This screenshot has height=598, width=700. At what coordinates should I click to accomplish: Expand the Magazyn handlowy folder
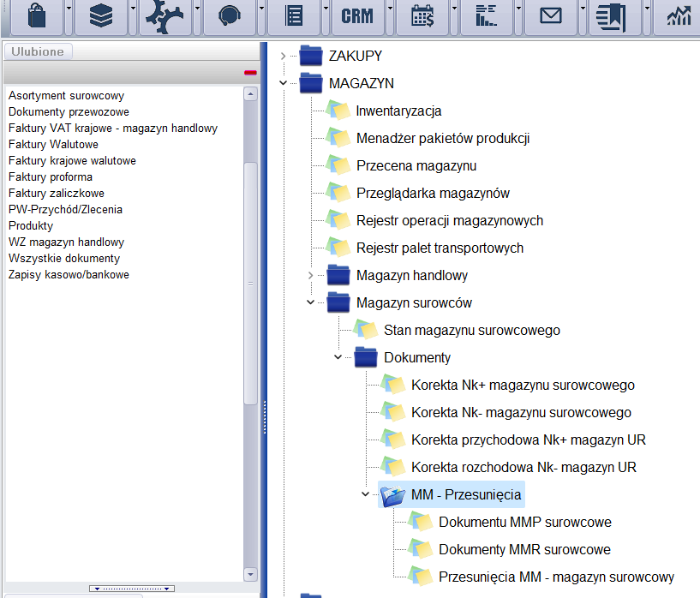tap(311, 276)
